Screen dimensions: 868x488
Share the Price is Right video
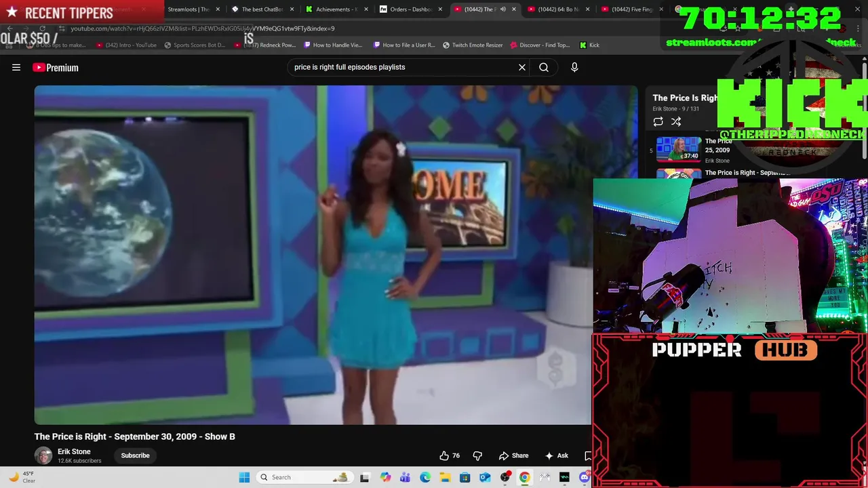click(514, 455)
